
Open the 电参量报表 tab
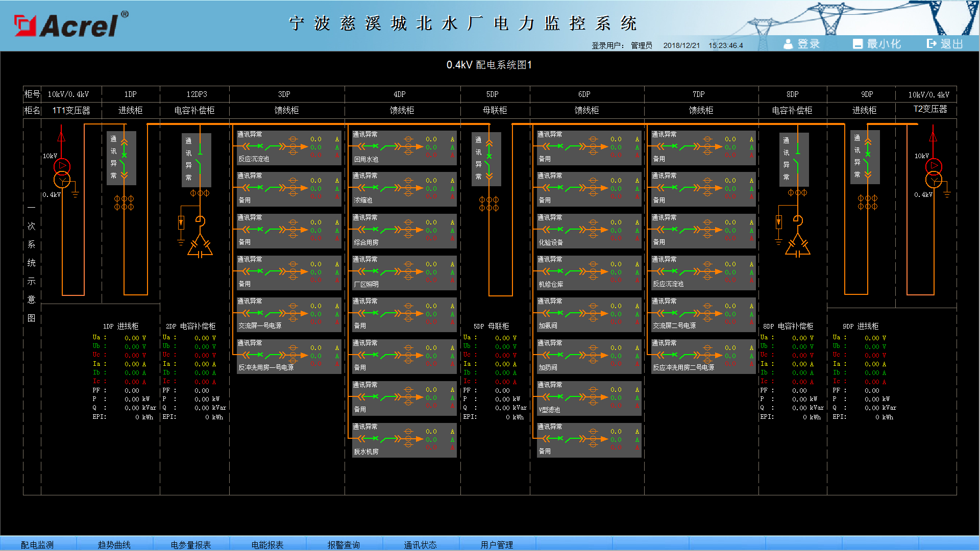191,544
